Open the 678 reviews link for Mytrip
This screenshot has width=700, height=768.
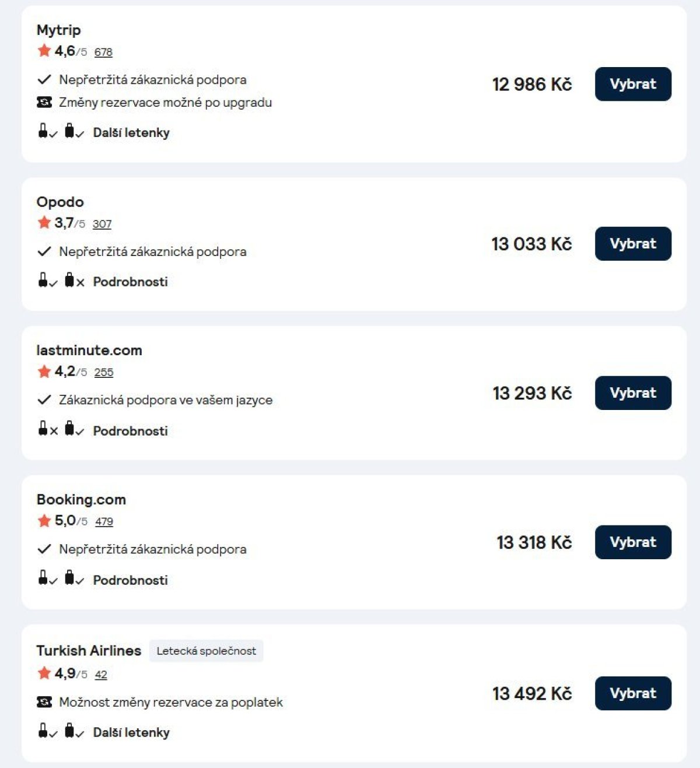pyautogui.click(x=103, y=52)
